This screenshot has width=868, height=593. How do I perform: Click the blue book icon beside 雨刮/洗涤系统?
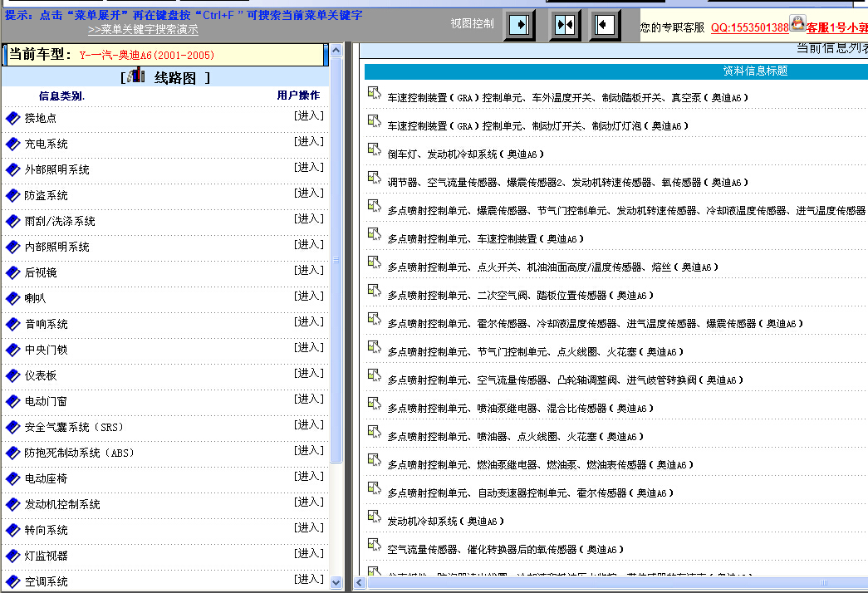tap(12, 221)
